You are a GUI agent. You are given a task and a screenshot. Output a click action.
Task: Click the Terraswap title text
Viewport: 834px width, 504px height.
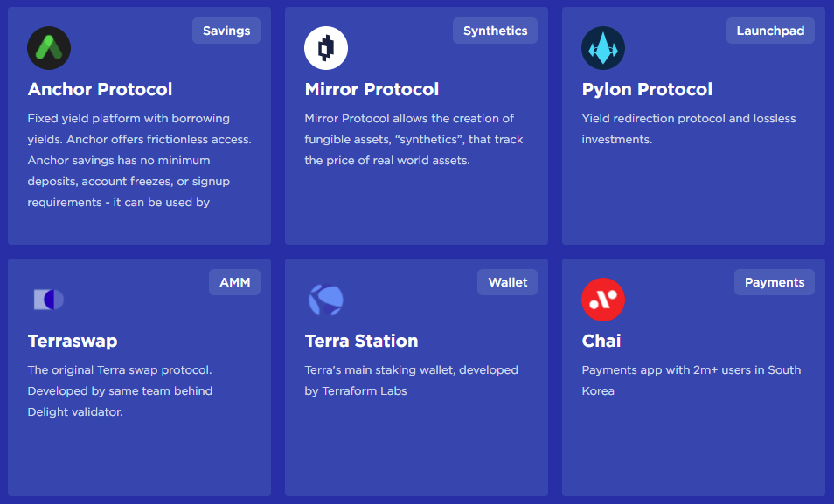pyautogui.click(x=73, y=341)
